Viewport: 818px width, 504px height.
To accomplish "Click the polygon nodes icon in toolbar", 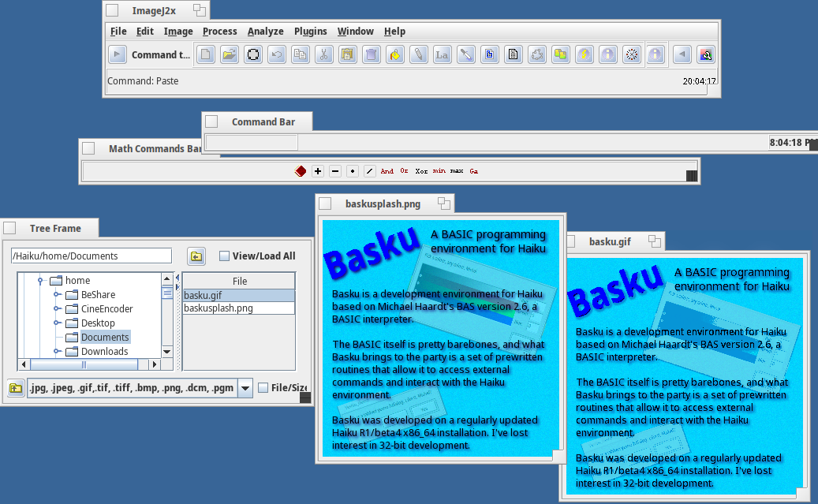I will (x=537, y=54).
